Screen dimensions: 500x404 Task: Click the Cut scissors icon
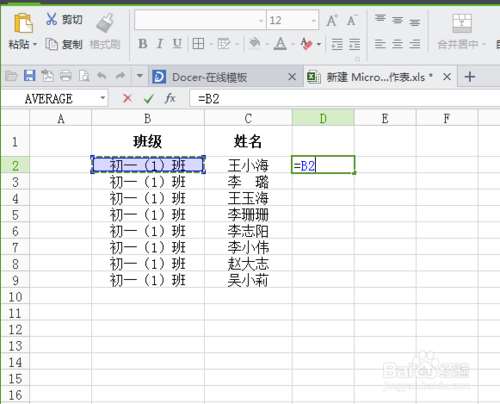click(52, 19)
